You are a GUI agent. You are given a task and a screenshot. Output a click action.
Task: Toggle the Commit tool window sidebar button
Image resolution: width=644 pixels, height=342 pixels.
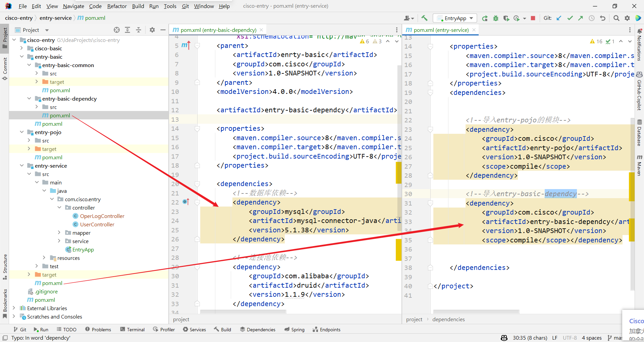tap(5, 69)
